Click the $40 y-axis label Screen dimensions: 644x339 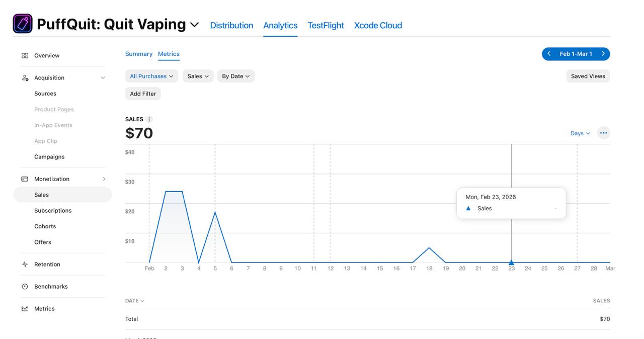(x=130, y=152)
